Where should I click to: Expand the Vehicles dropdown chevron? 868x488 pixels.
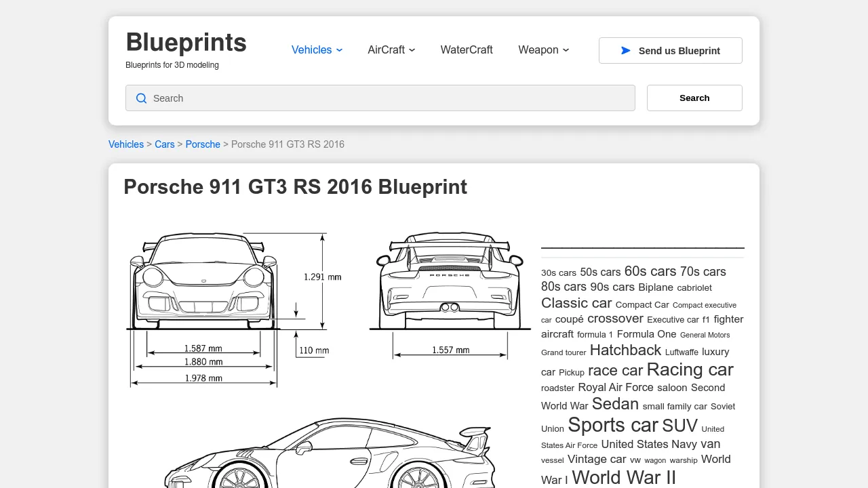[339, 50]
